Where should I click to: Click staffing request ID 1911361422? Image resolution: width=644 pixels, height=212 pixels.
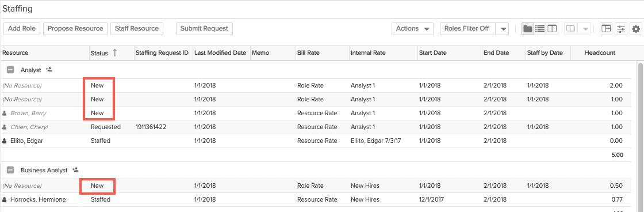coord(151,127)
